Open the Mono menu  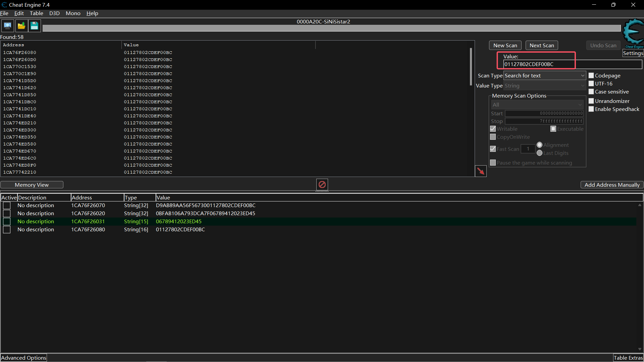[x=73, y=13]
